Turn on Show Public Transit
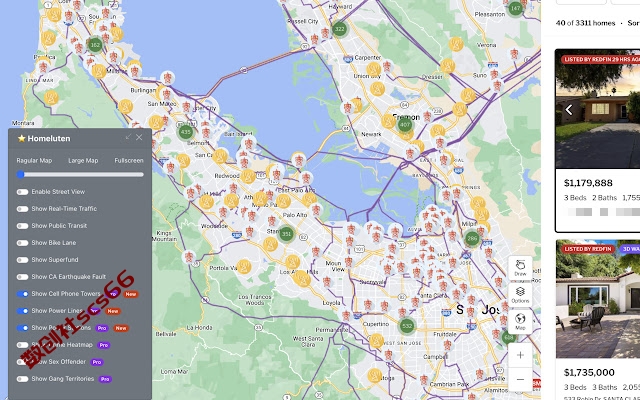 22,226
